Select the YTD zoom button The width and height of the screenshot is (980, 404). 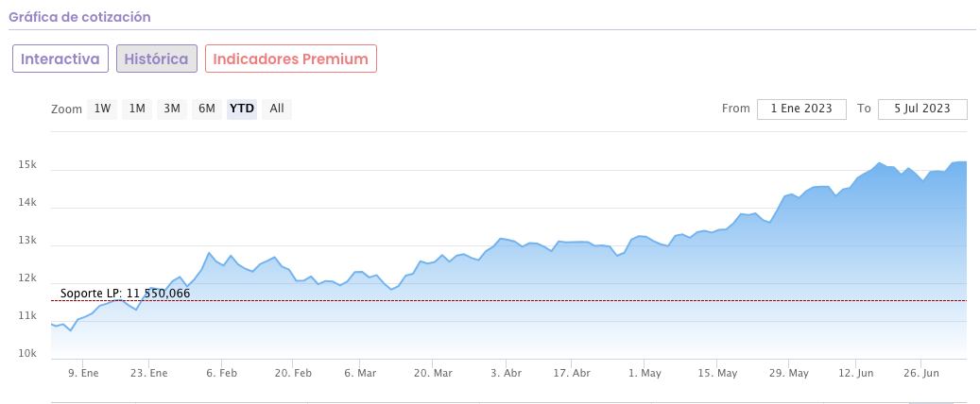[x=242, y=109]
